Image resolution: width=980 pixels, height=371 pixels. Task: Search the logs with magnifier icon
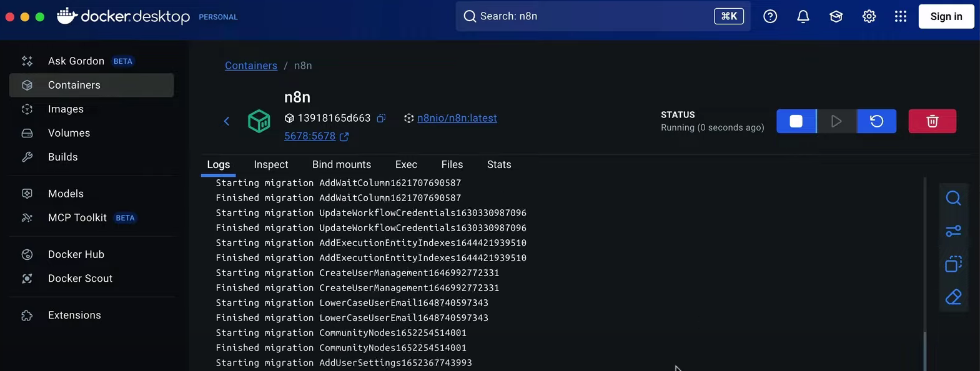954,199
